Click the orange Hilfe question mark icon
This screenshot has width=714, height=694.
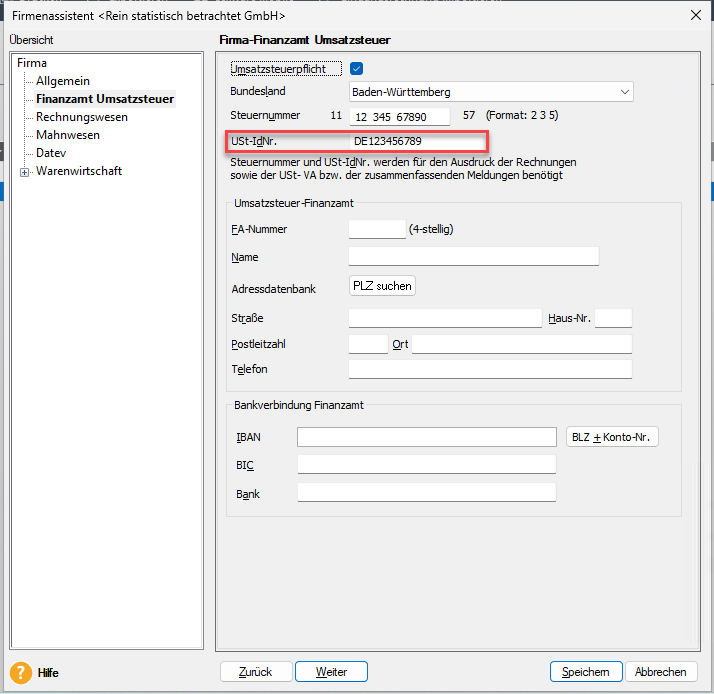tap(21, 673)
